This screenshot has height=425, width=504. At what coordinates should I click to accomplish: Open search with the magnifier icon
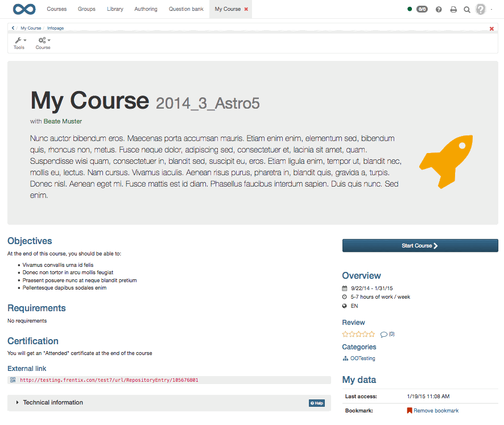(x=467, y=10)
